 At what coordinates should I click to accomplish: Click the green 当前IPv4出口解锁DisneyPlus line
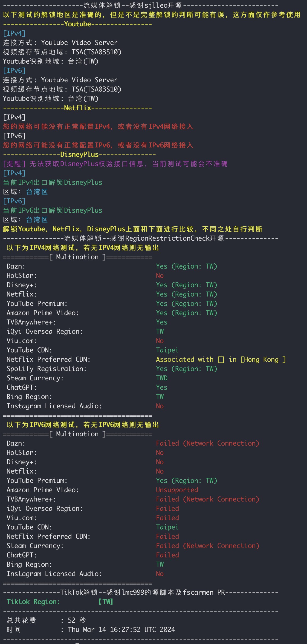point(53,183)
